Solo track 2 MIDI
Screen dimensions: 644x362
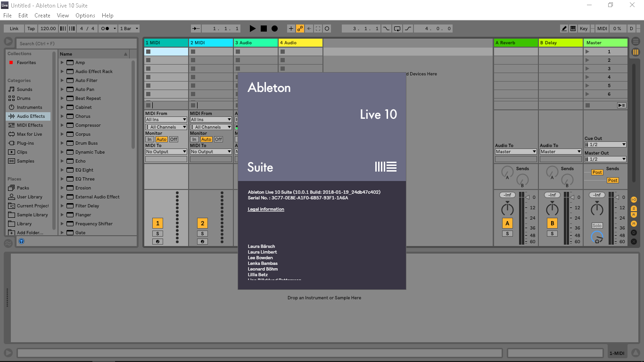(202, 234)
